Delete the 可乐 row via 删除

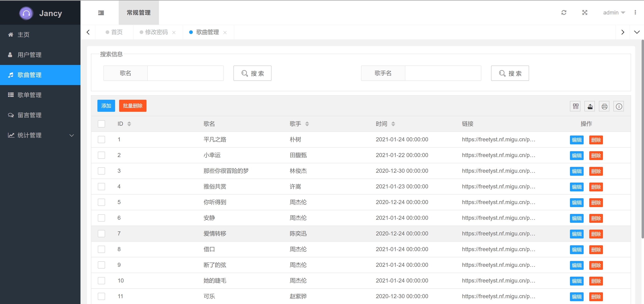point(596,297)
